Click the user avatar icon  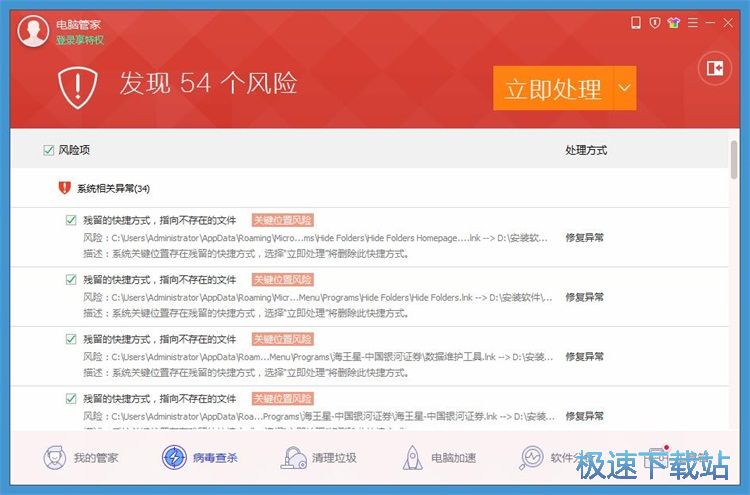coord(33,31)
